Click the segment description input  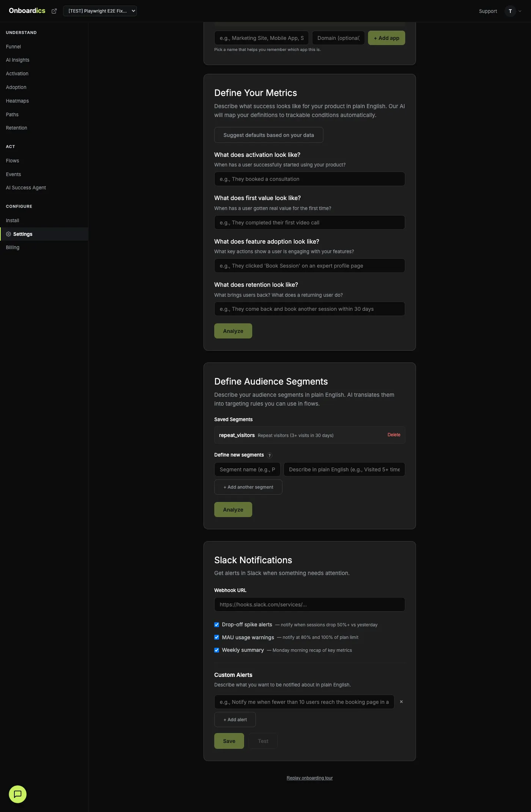coord(344,470)
